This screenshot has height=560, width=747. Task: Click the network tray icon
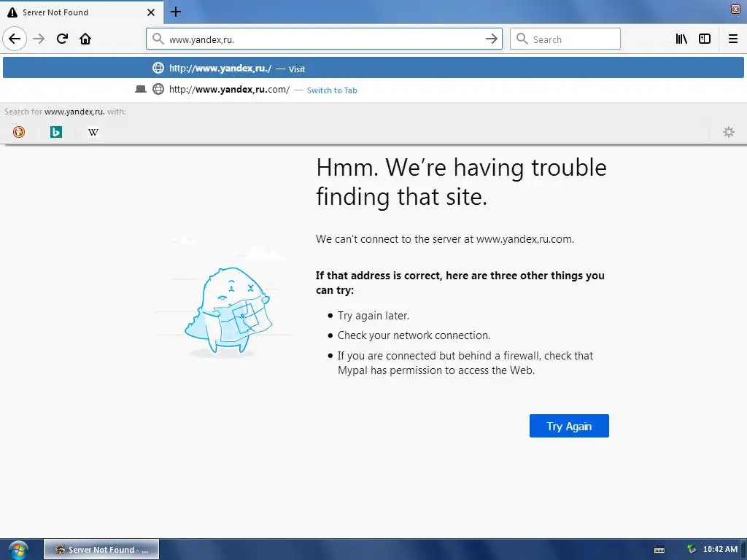pos(692,550)
